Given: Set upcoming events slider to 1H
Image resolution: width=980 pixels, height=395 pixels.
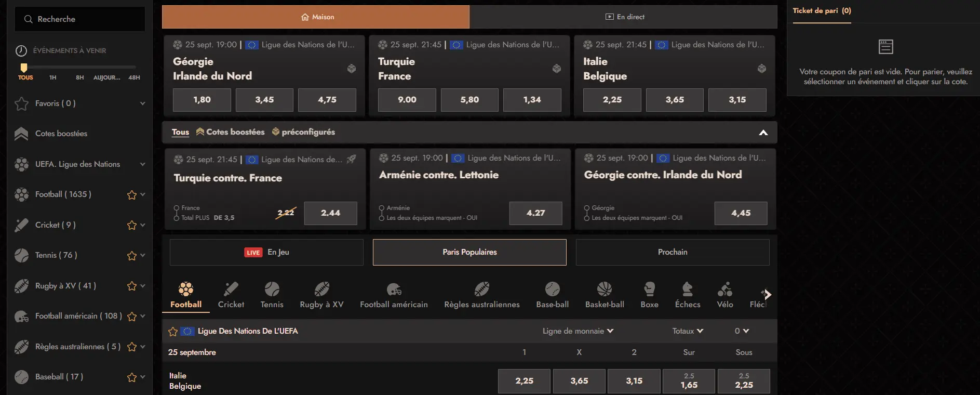Looking at the screenshot, I should tap(52, 77).
